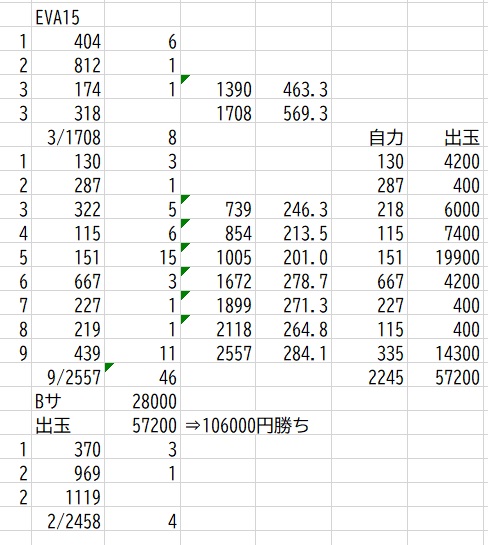
Task: Click the cell with total 46
Action: pos(143,377)
